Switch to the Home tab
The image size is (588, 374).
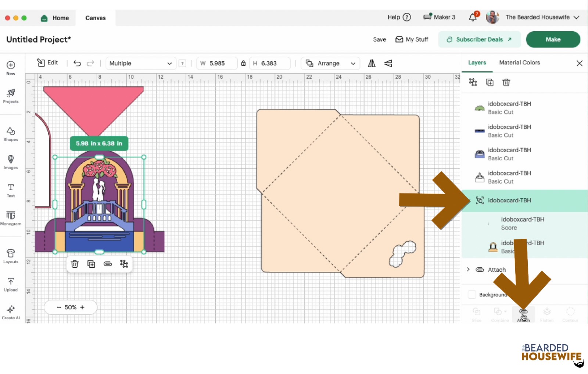point(55,18)
